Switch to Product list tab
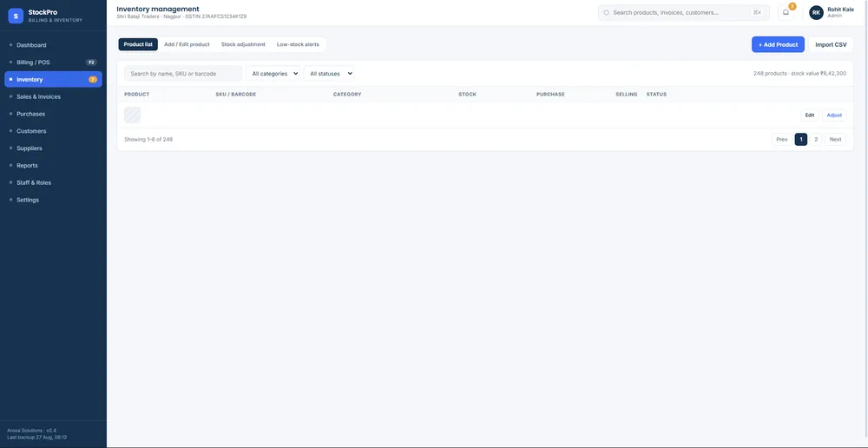 [x=138, y=44]
